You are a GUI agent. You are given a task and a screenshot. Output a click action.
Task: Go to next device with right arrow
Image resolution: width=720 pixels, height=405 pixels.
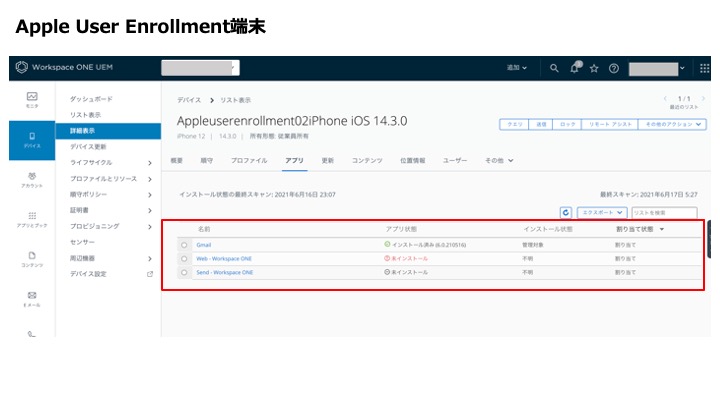[703, 99]
